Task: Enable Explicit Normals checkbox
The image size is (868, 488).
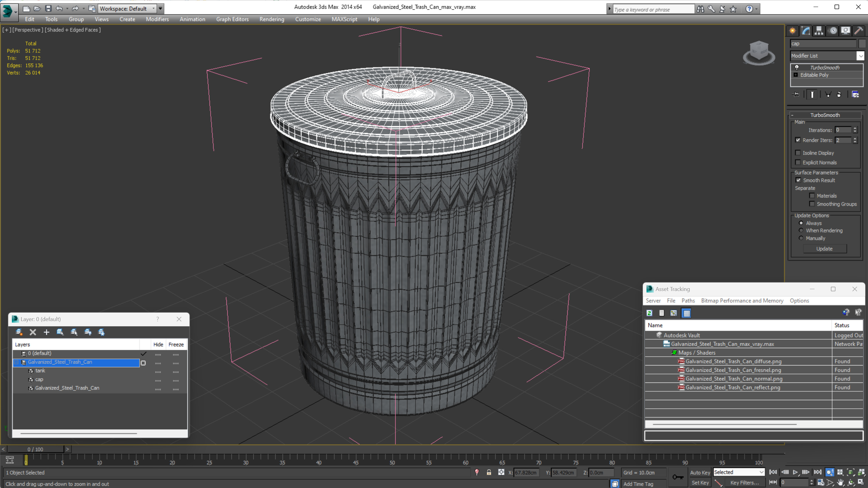Action: click(798, 162)
